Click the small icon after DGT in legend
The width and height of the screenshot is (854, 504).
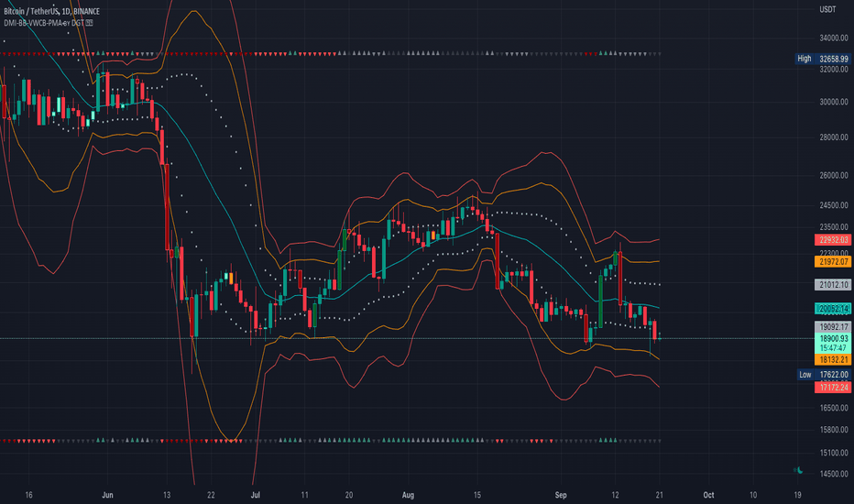[89, 23]
